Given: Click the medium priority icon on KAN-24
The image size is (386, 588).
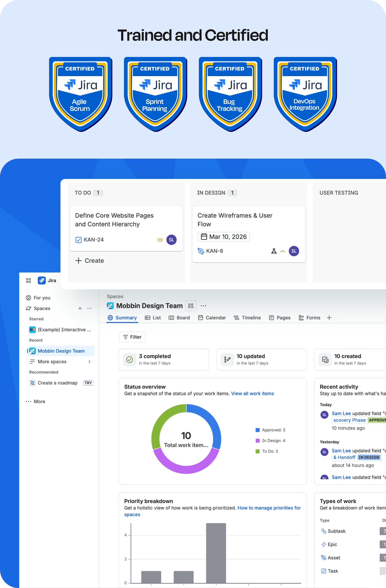Looking at the screenshot, I should (x=160, y=240).
